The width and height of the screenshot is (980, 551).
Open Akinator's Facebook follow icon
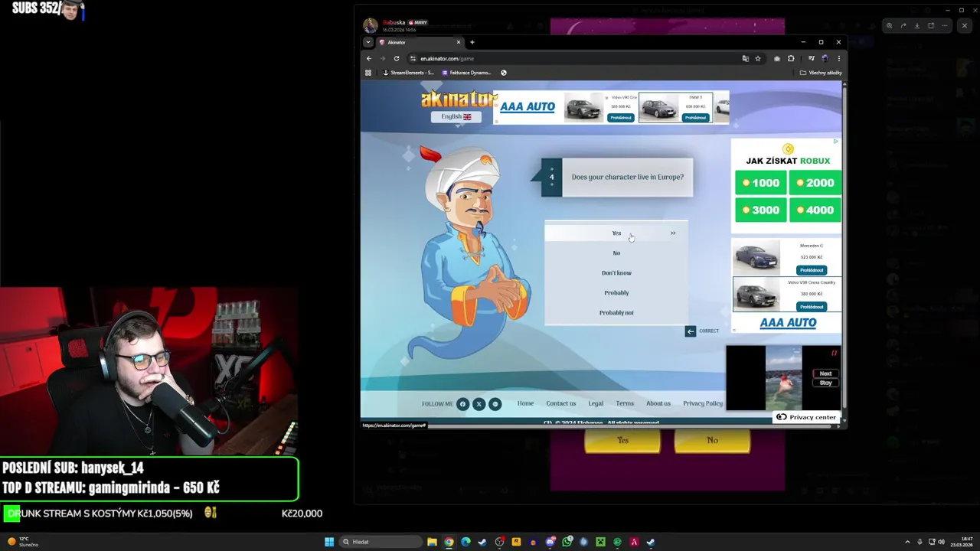462,404
